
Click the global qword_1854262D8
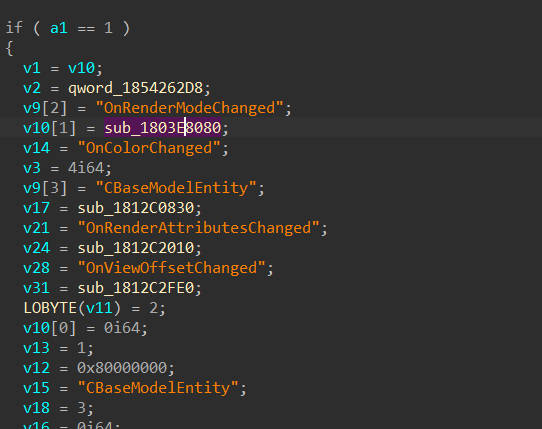(x=136, y=88)
